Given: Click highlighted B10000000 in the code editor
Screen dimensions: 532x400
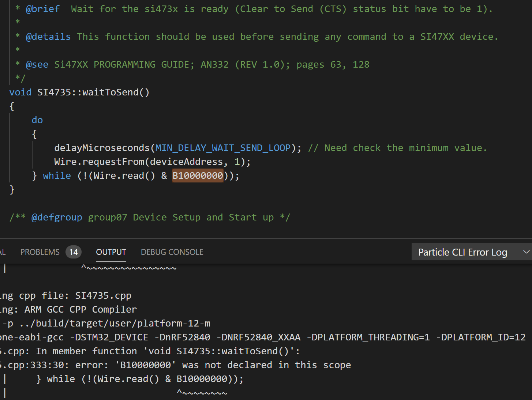Looking at the screenshot, I should tap(198, 176).
